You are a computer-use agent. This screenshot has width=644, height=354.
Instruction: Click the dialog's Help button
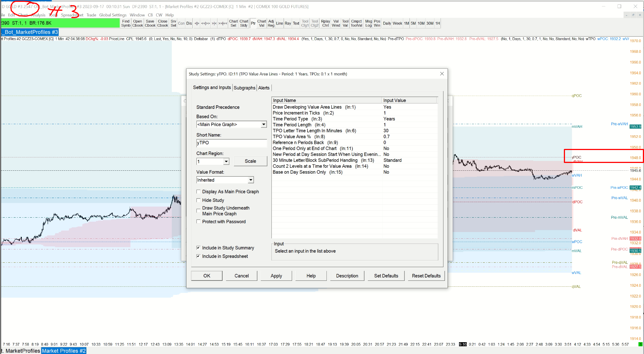coord(311,276)
